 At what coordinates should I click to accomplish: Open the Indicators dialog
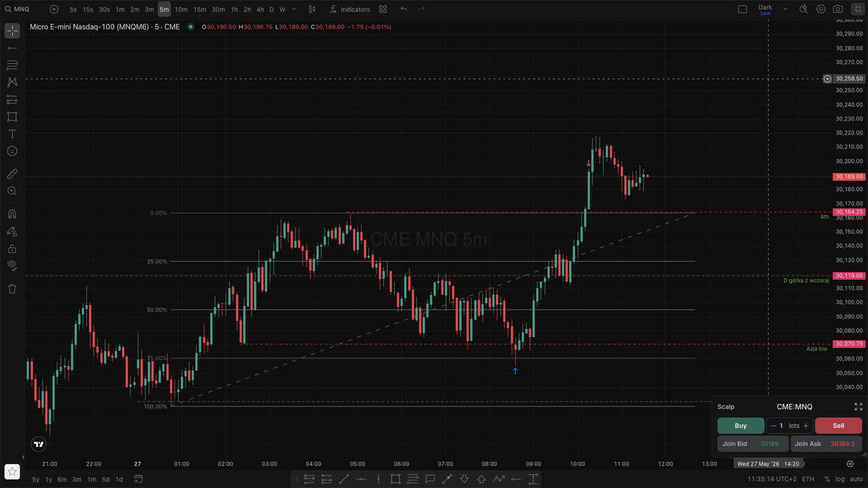click(349, 9)
